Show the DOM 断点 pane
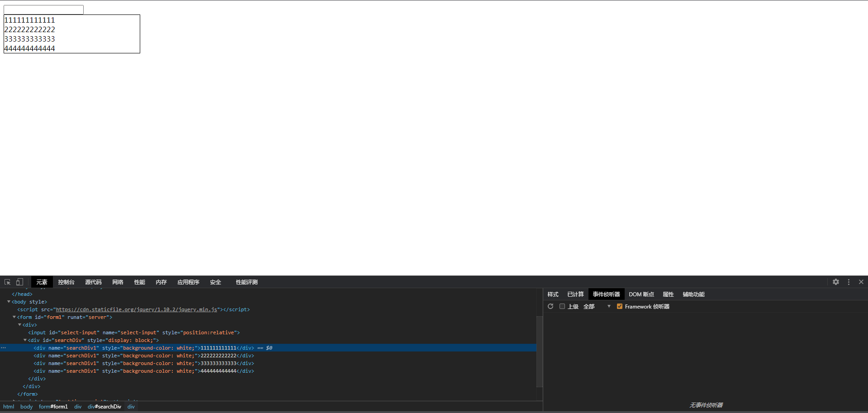This screenshot has height=413, width=868. (641, 294)
